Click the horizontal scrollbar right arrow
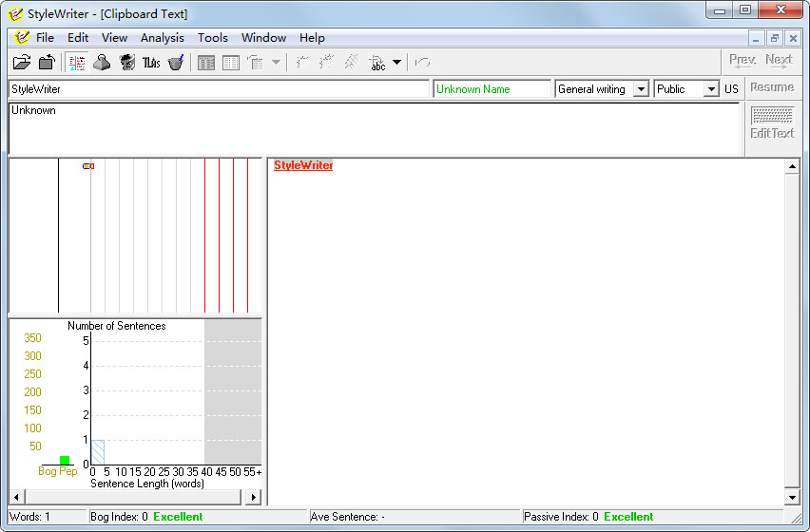 tap(253, 497)
